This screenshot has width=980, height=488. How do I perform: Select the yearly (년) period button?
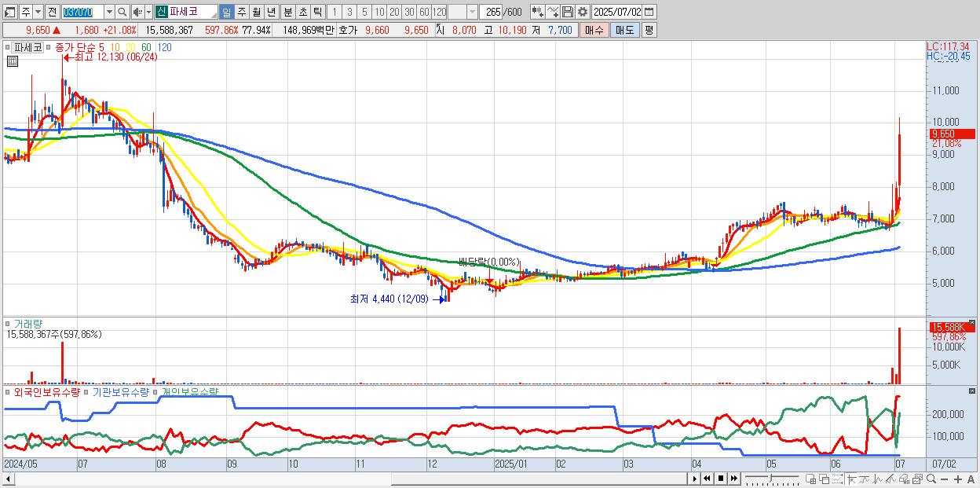(271, 12)
